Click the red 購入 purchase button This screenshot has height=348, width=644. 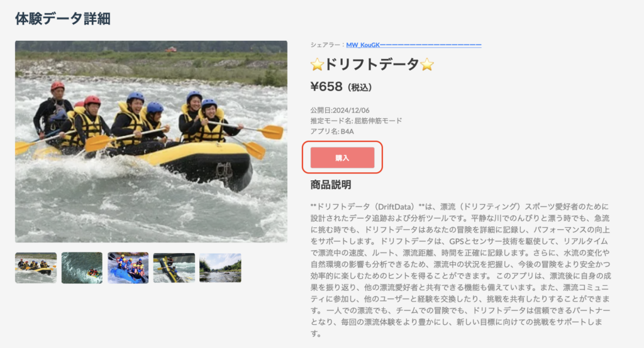click(x=342, y=158)
